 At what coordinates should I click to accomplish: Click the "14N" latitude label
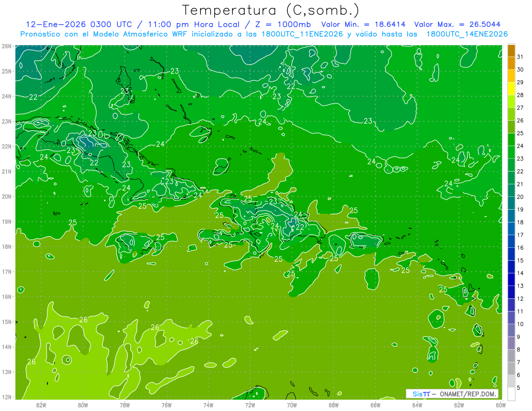tap(7, 347)
